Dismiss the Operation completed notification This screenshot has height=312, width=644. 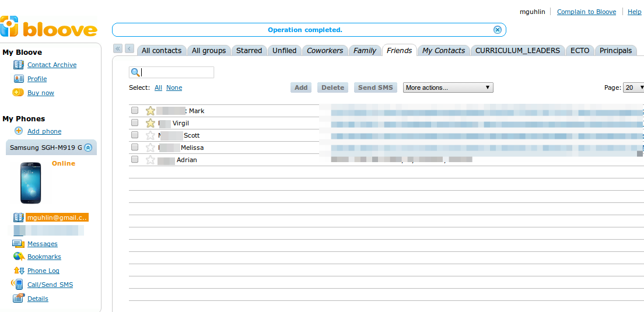click(498, 30)
